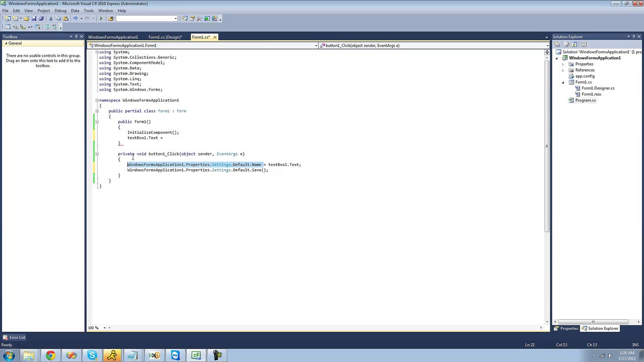Select Form1.resx in Solution Explorer
This screenshot has width=644, height=362.
(x=588, y=95)
